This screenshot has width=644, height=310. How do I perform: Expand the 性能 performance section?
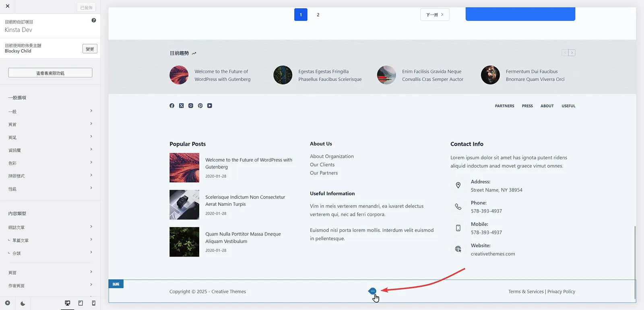point(50,189)
